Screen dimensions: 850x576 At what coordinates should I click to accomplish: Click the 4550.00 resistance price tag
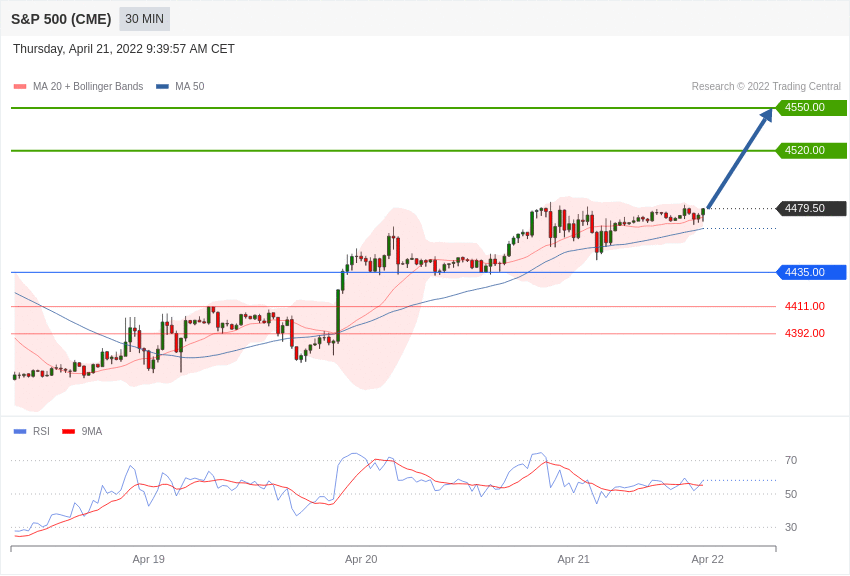click(x=812, y=107)
